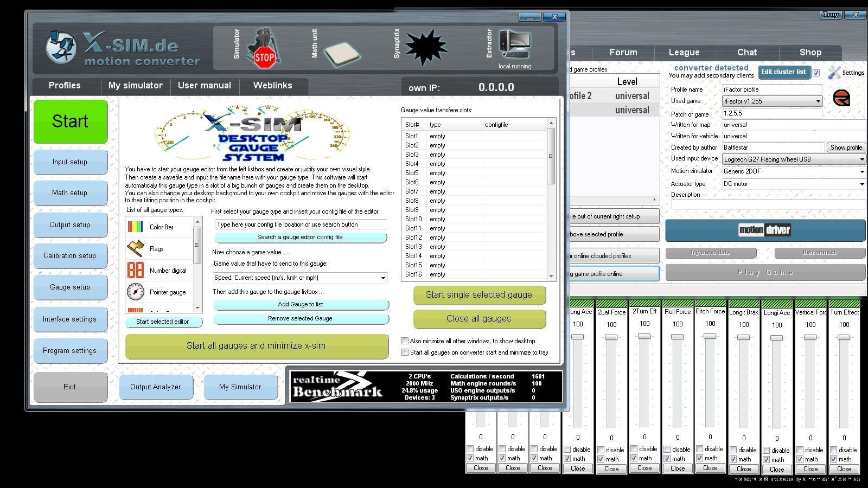The height and width of the screenshot is (488, 868).
Task: Click the Desktop Gauge System logo
Action: tap(253, 134)
